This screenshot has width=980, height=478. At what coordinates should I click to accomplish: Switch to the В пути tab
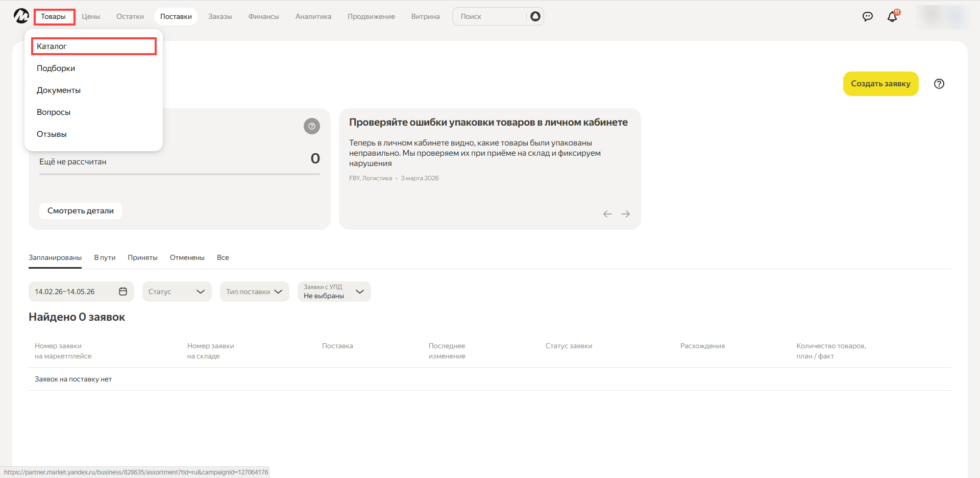[105, 258]
